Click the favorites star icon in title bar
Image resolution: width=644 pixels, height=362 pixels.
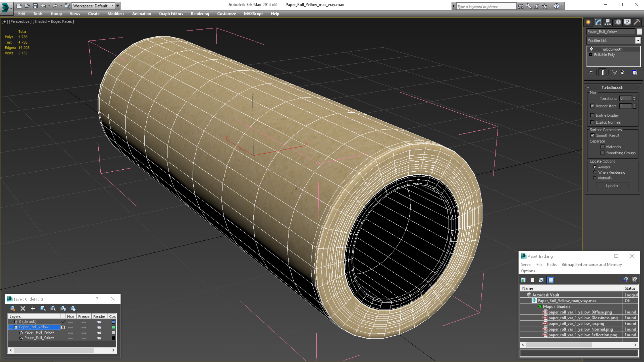pos(544,6)
